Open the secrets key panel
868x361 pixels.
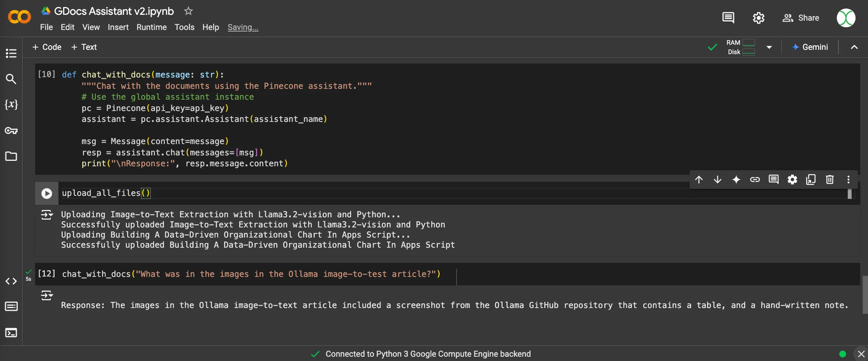11,130
